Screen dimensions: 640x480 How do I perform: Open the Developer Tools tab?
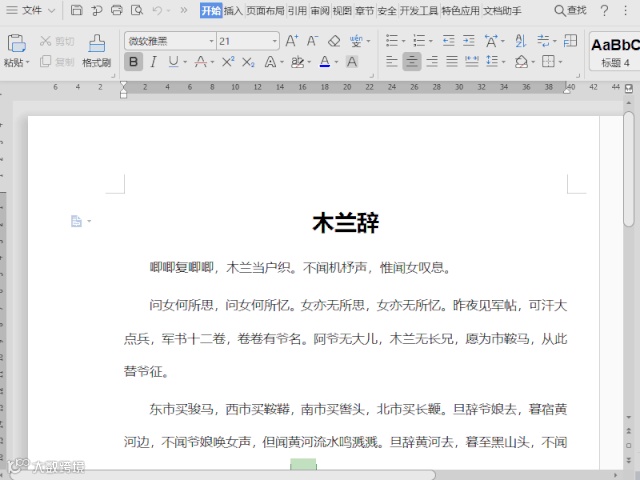pyautogui.click(x=419, y=11)
